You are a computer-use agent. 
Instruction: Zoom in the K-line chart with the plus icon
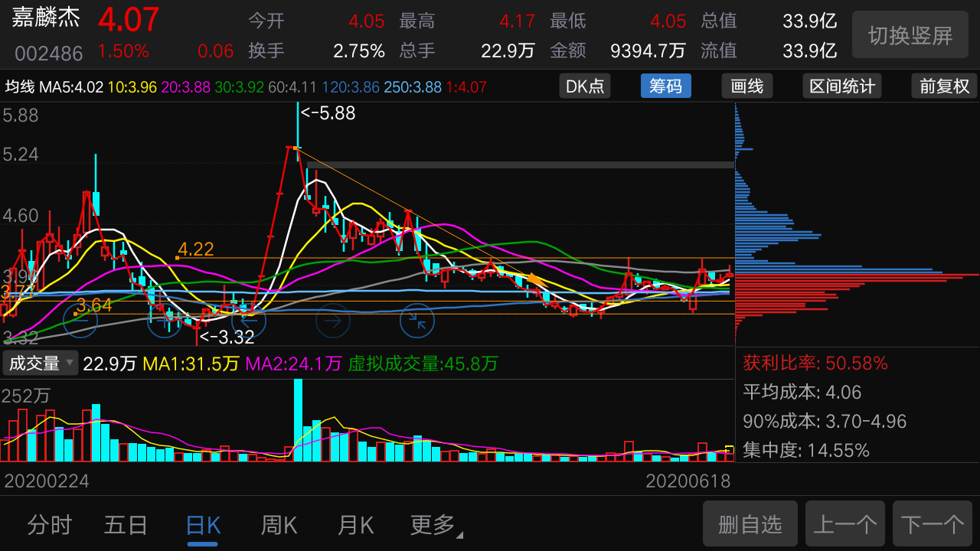[164, 321]
